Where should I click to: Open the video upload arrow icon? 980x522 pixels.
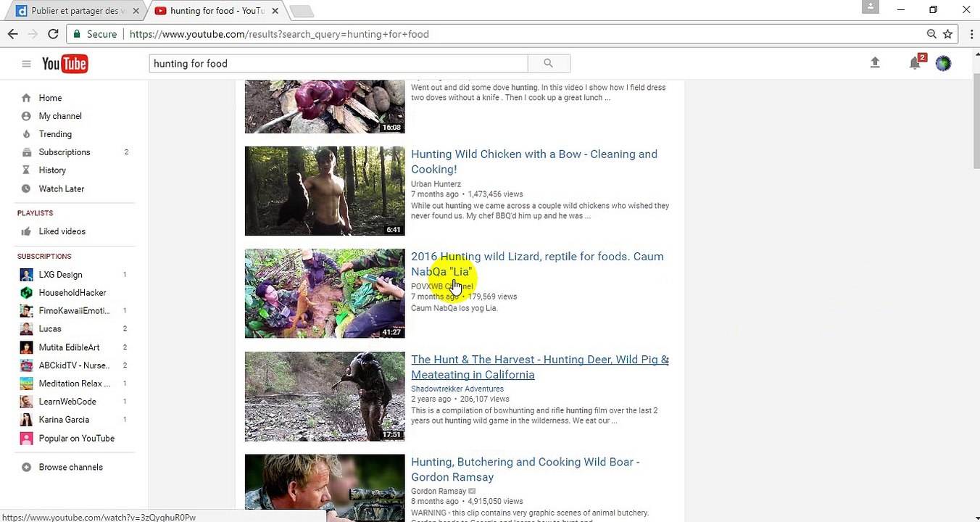coord(875,63)
